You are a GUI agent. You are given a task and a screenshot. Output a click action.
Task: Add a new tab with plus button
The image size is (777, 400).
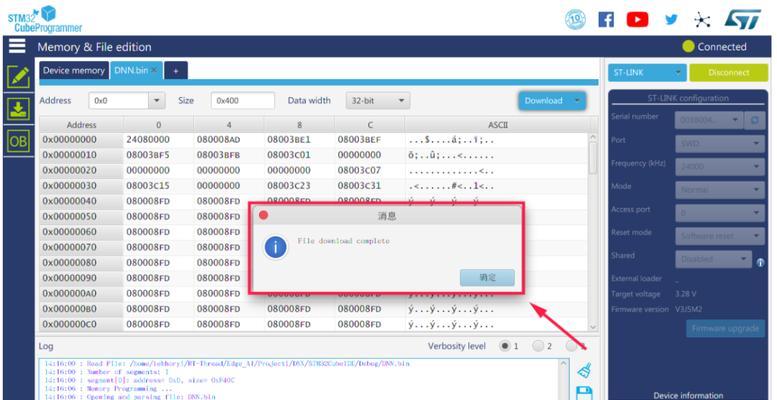(175, 70)
